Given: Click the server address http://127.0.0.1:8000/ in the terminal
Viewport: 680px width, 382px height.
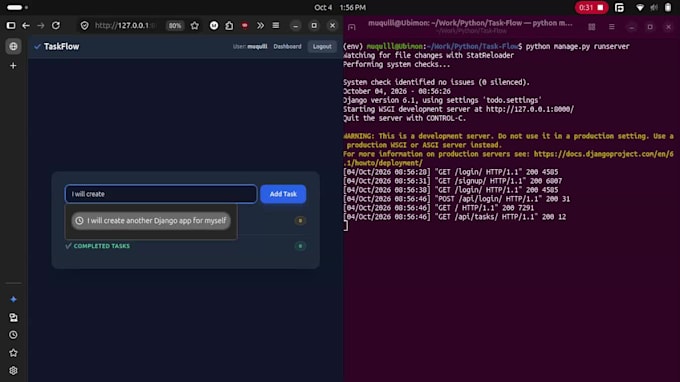Looking at the screenshot, I should (x=530, y=109).
